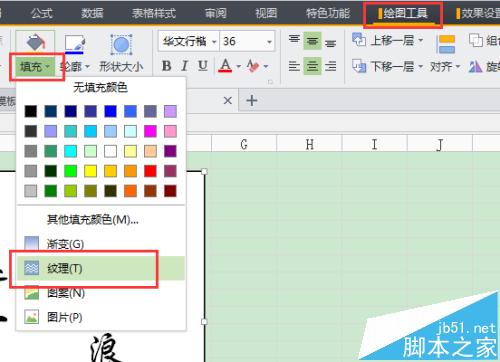Viewport: 500px width, 362px height.
Task: Click the text effects icon
Action: [x=253, y=66]
